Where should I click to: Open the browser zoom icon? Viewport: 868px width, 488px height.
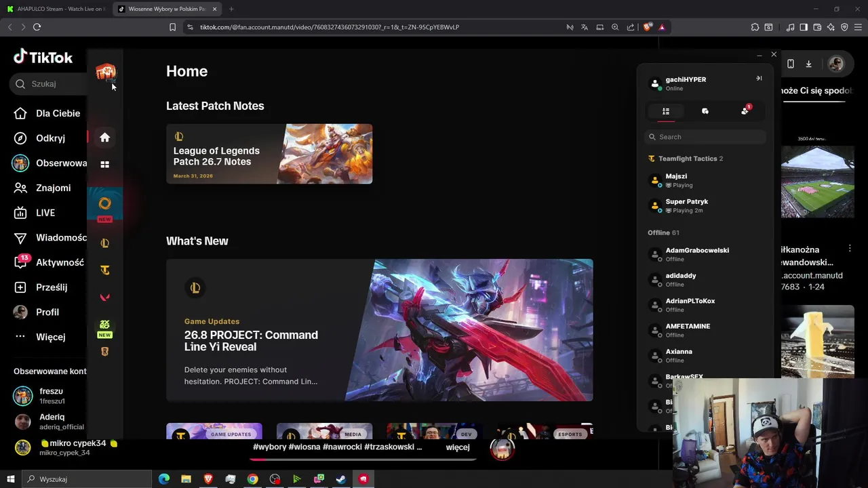coord(615,27)
